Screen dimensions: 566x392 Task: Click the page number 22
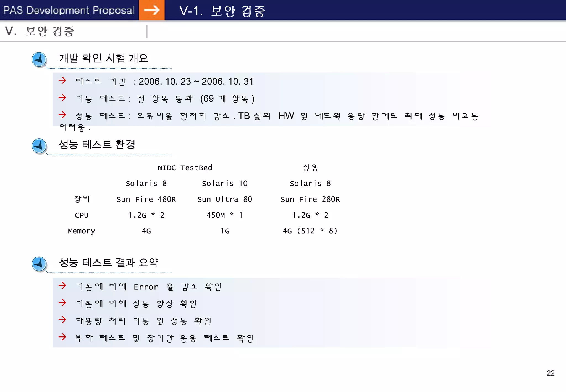pos(551,373)
